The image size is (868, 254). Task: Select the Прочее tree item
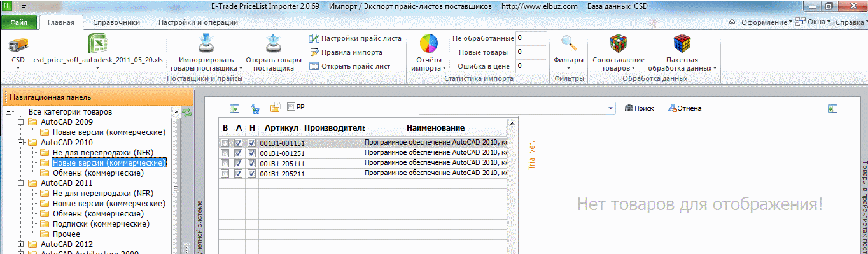[x=66, y=234]
